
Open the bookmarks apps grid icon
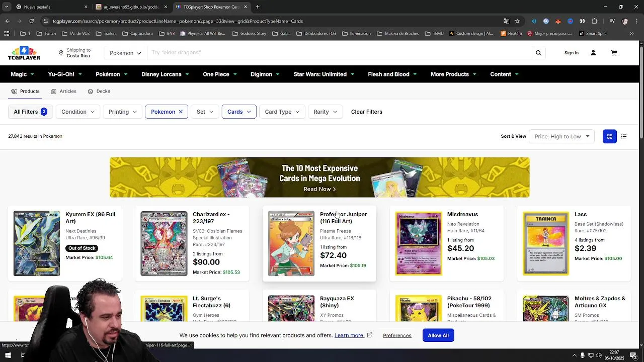pyautogui.click(x=7, y=34)
